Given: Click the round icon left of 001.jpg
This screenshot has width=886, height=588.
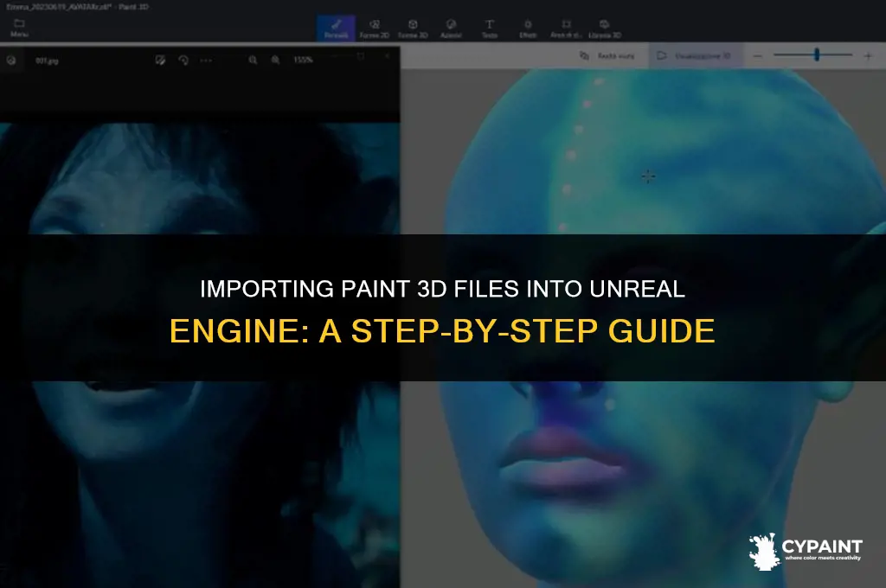Looking at the screenshot, I should click(11, 60).
